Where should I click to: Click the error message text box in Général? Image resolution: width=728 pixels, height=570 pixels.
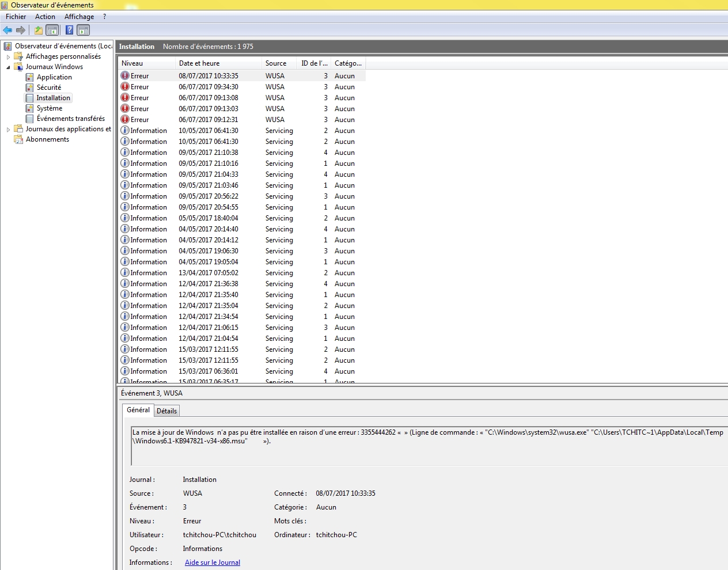[x=429, y=445]
